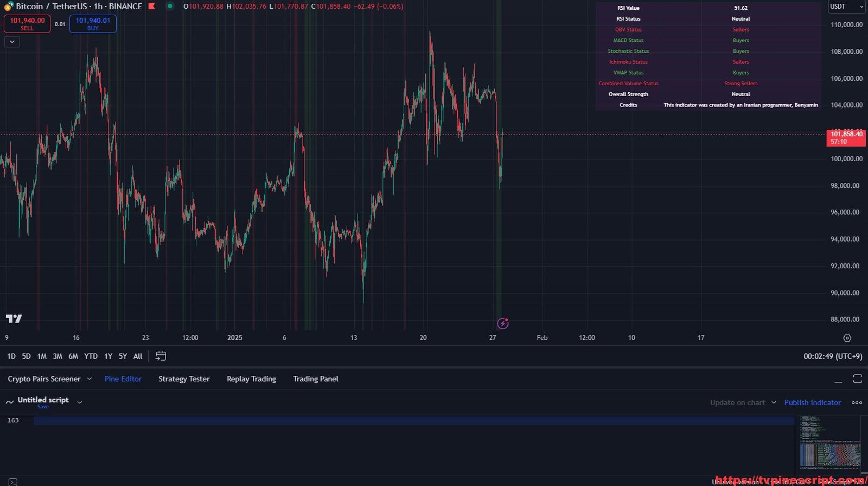Minimize the bottom panel
The width and height of the screenshot is (868, 486).
(838, 379)
